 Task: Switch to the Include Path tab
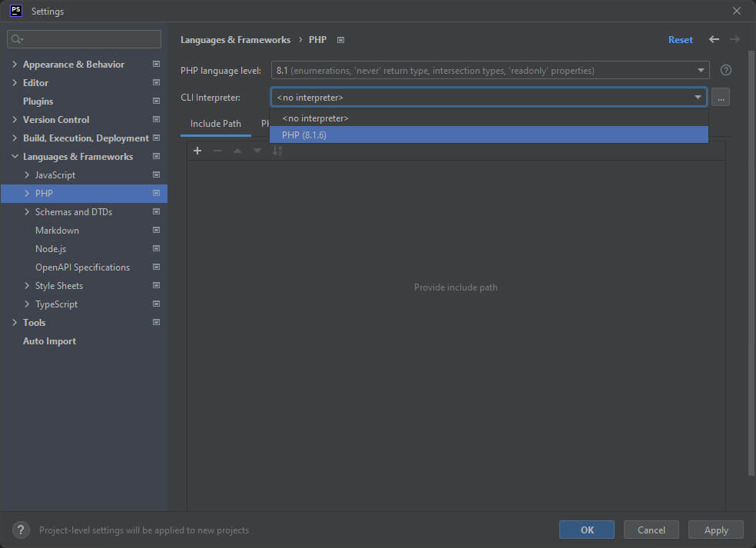point(215,123)
